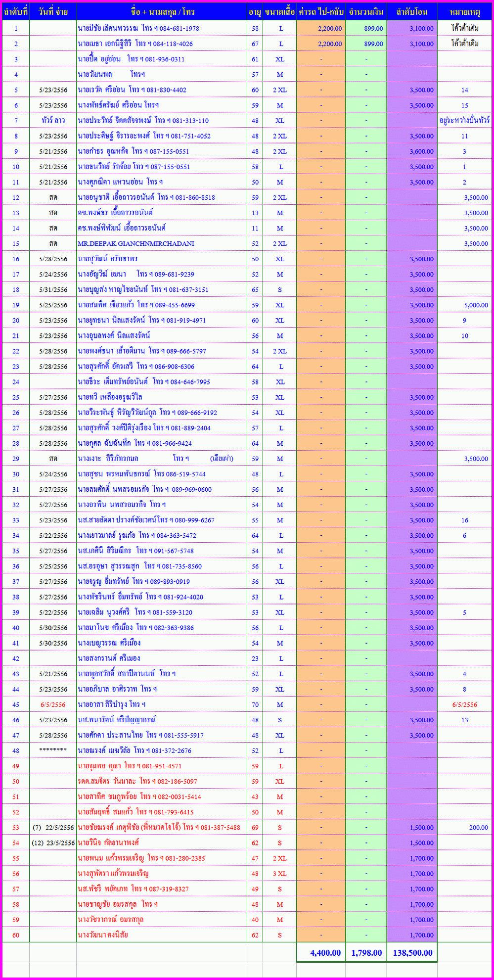Image resolution: width=494 pixels, height=980 pixels.
Task: Click the name cell with phone 081-372-2676
Action: coord(162,750)
